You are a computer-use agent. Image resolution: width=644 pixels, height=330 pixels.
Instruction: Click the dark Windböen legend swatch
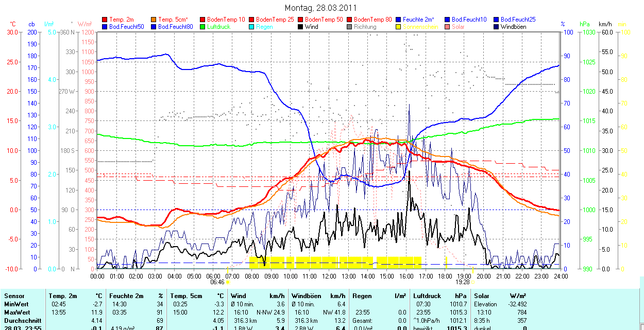497,27
